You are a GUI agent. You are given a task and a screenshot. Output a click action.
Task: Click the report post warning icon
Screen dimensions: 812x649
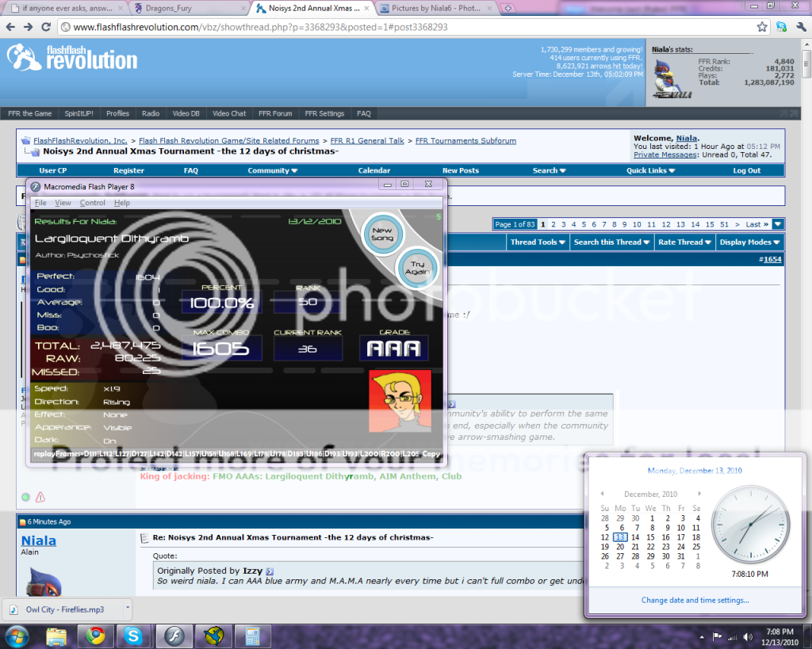(x=40, y=498)
